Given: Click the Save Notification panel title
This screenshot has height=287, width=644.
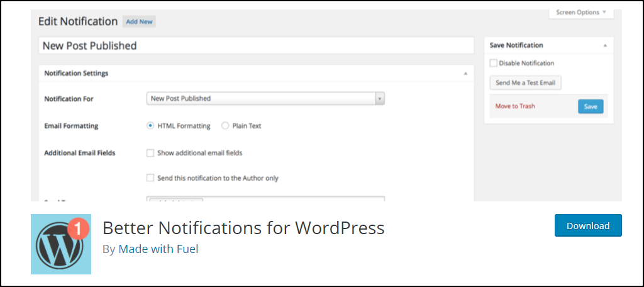Looking at the screenshot, I should [516, 45].
